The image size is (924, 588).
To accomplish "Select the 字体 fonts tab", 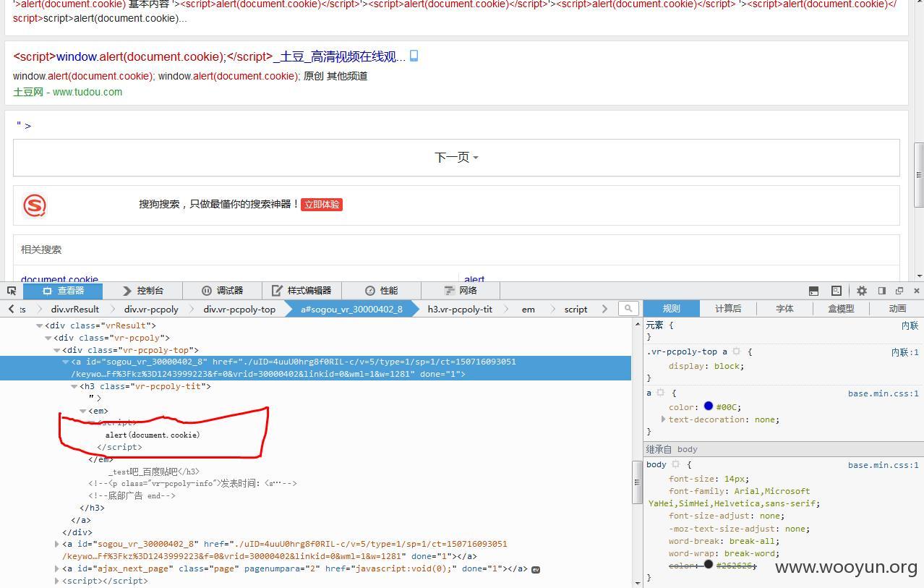I will point(784,309).
